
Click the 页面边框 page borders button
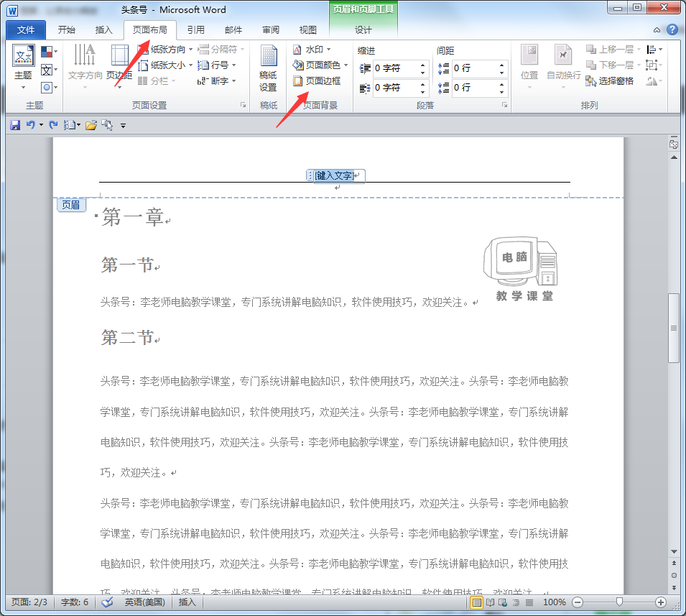(x=317, y=81)
